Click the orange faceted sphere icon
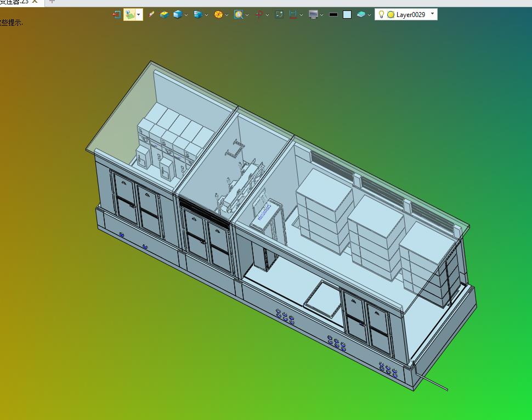The height and width of the screenshot is (420, 532). pyautogui.click(x=218, y=15)
